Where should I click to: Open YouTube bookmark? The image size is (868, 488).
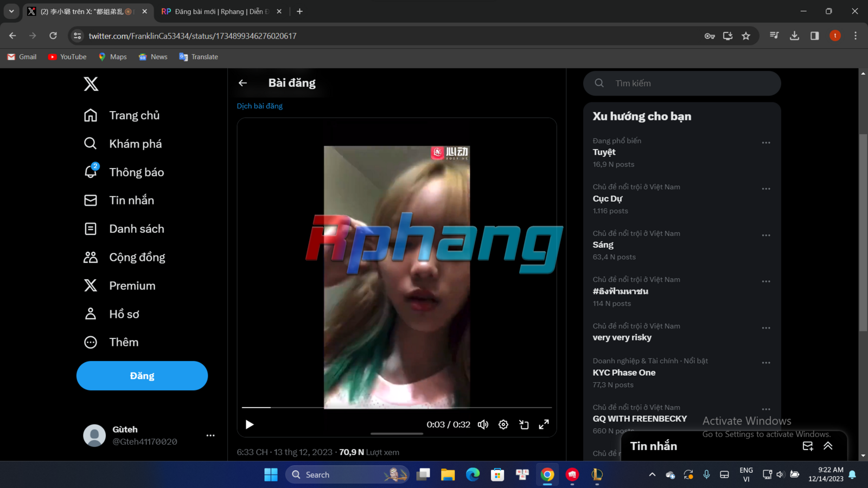pos(67,57)
